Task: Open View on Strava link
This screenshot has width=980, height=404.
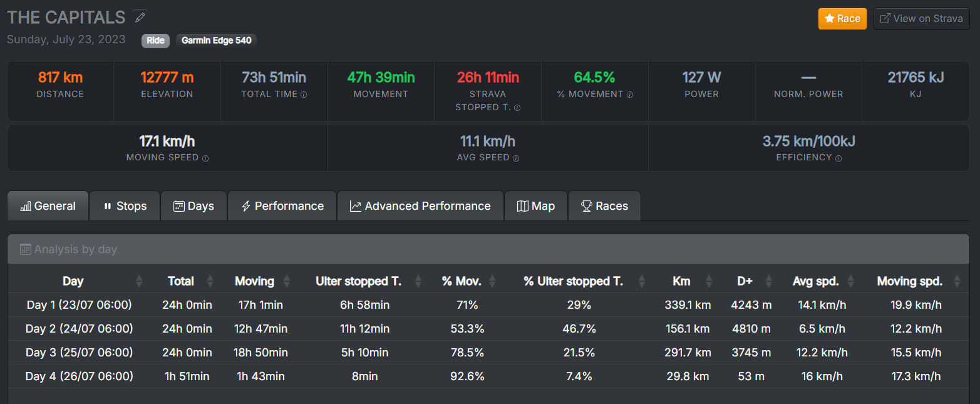Action: coord(921,19)
